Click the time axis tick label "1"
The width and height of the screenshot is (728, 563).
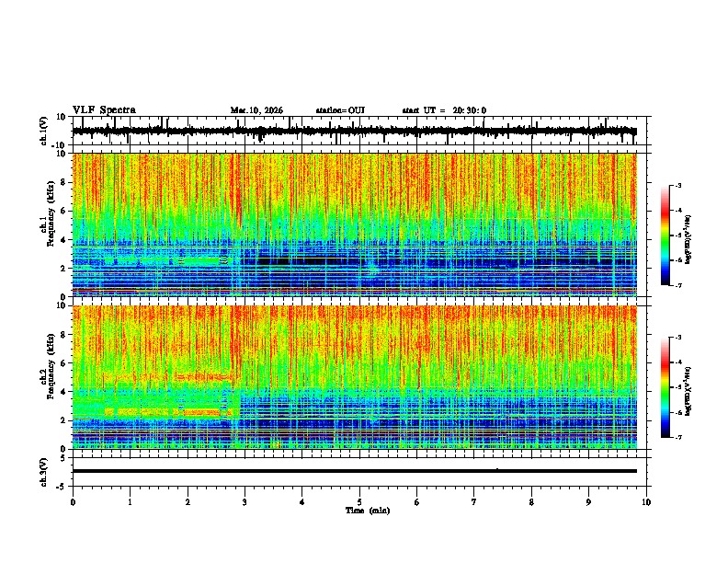coord(130,502)
